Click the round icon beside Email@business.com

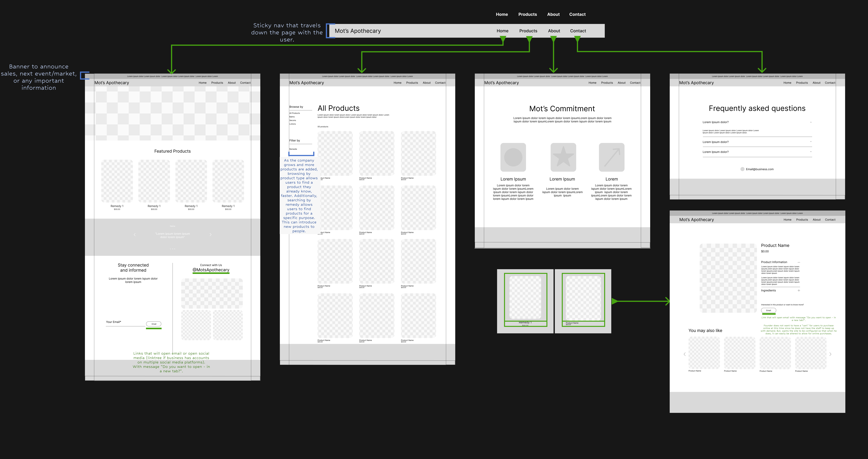[x=742, y=169]
